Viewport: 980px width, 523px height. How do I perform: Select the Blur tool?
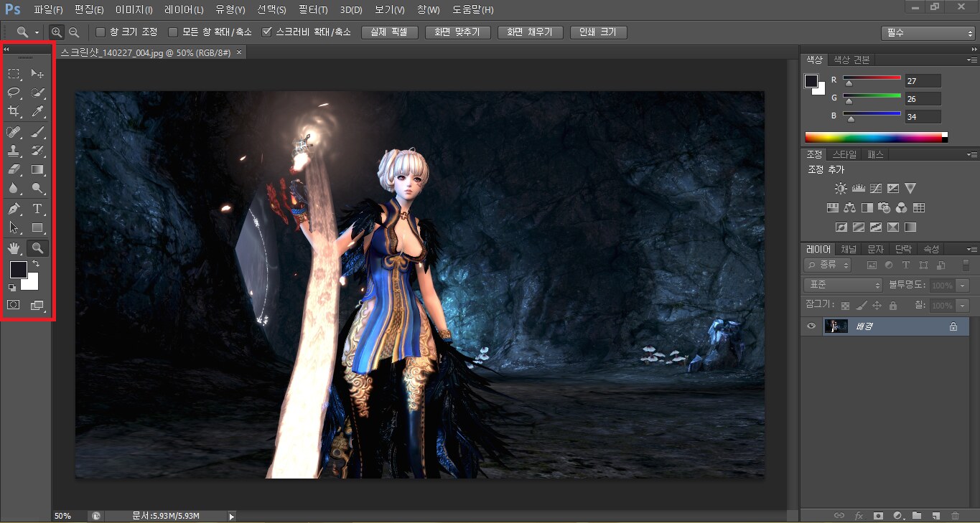pos(14,188)
